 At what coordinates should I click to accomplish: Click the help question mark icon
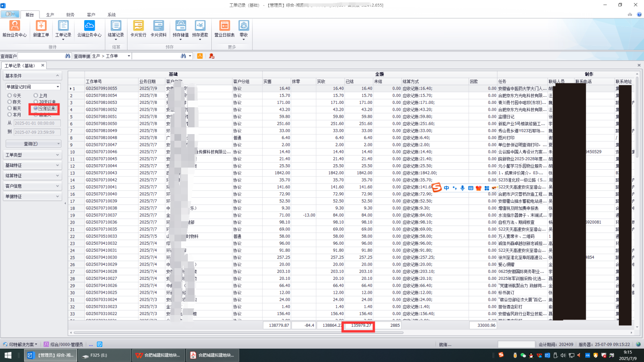click(639, 14)
